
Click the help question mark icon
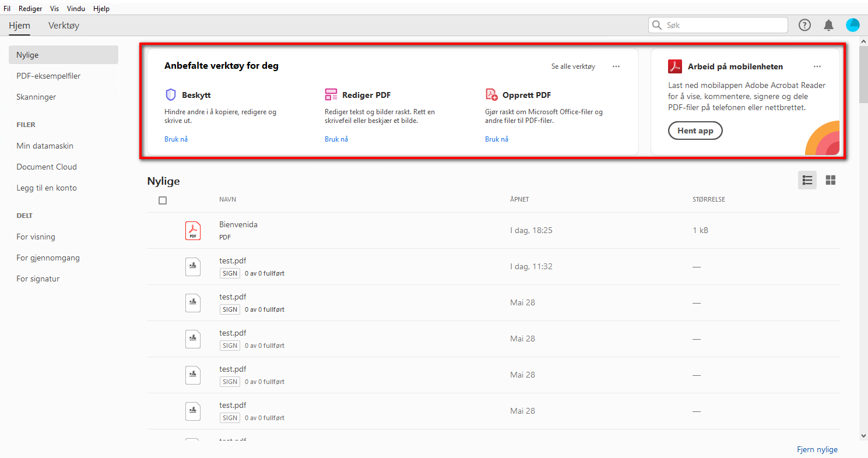(804, 25)
